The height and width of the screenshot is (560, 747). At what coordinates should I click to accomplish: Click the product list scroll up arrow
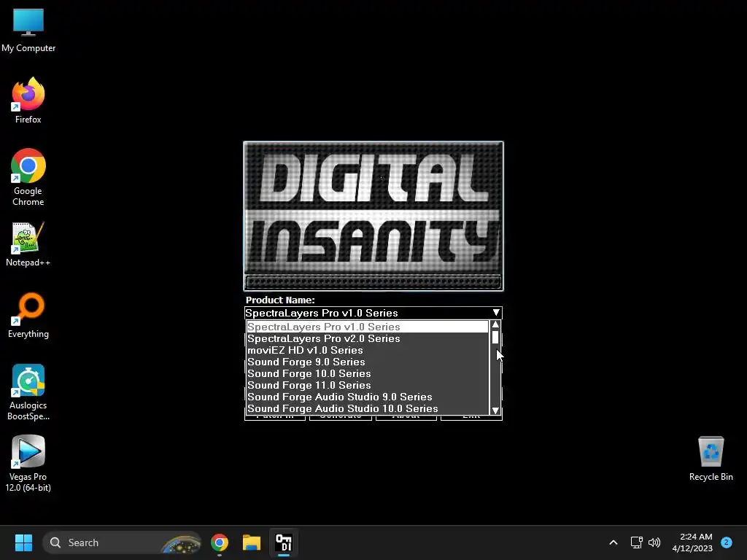pyautogui.click(x=495, y=324)
